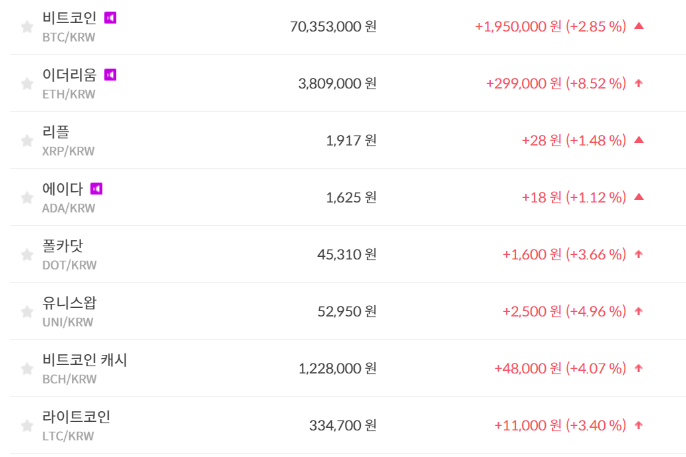
Task: Click the red triangle in the BTC/KRW row
Action: [x=639, y=26]
